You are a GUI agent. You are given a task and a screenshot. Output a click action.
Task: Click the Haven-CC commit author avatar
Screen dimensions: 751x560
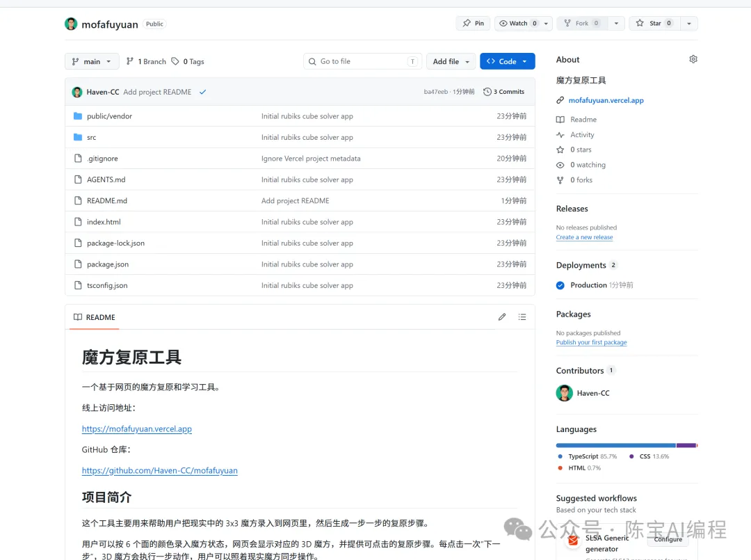coord(76,92)
